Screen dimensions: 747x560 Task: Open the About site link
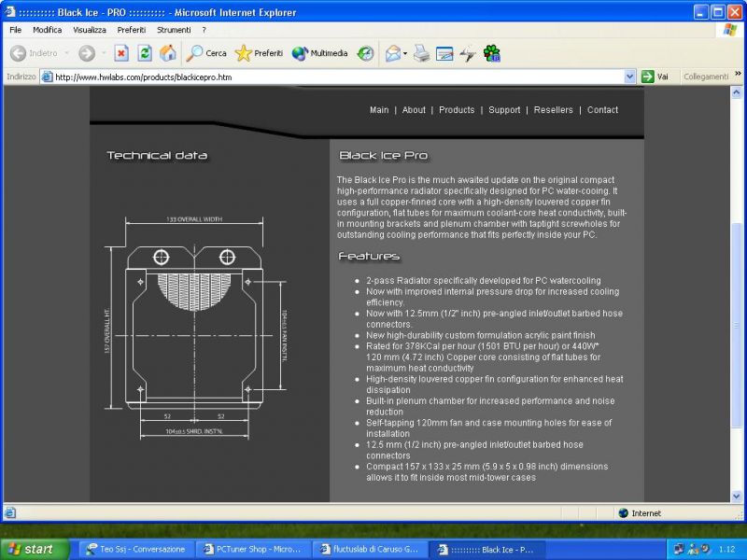[x=414, y=110]
